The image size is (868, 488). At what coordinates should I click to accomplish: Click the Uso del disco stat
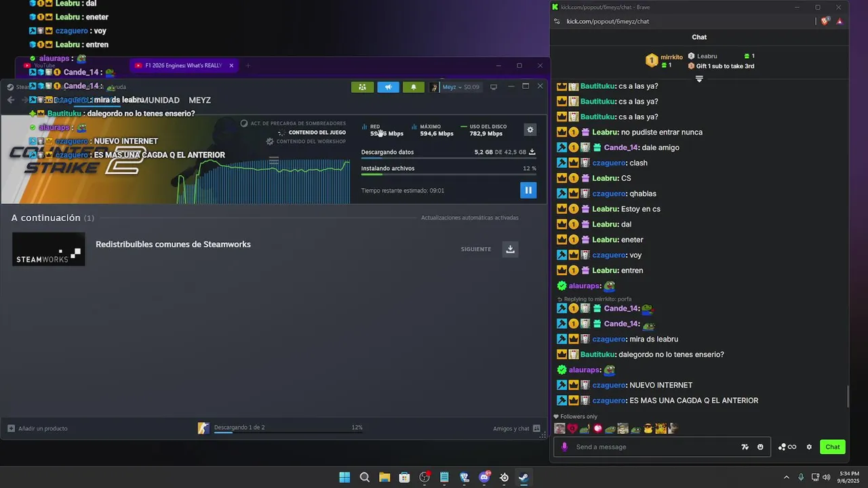[483, 130]
